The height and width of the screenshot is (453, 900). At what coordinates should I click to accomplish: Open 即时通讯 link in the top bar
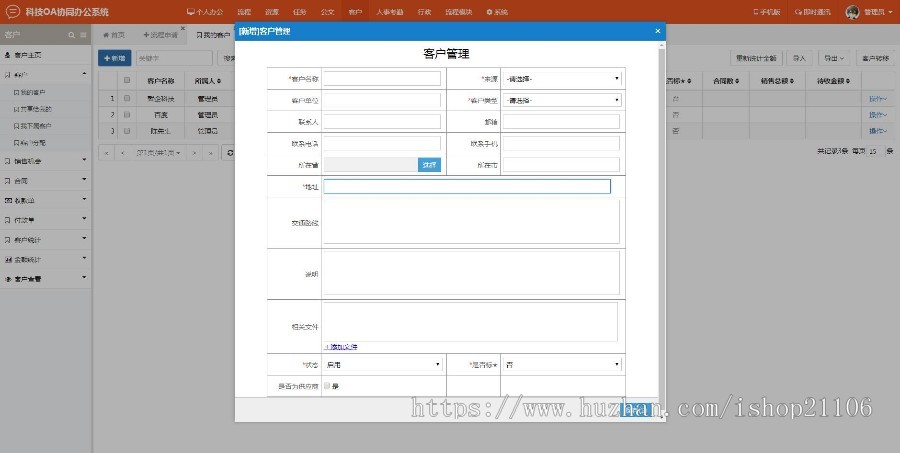tap(813, 11)
